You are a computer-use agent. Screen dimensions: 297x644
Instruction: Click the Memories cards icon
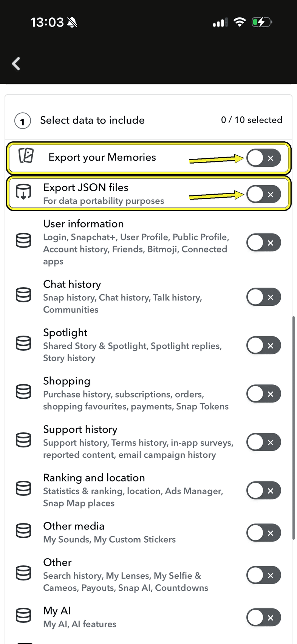point(26,155)
